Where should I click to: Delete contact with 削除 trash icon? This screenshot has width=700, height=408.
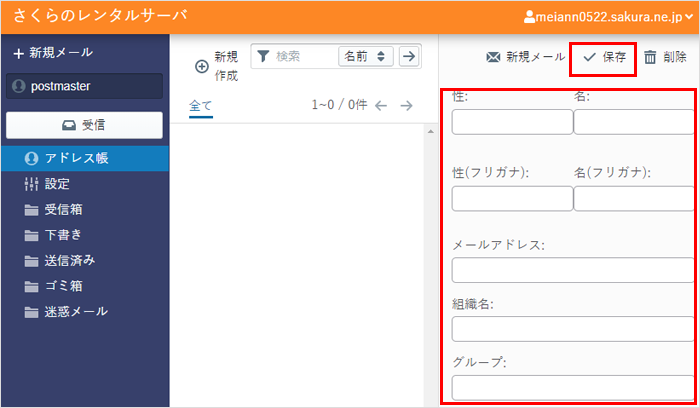(650, 58)
